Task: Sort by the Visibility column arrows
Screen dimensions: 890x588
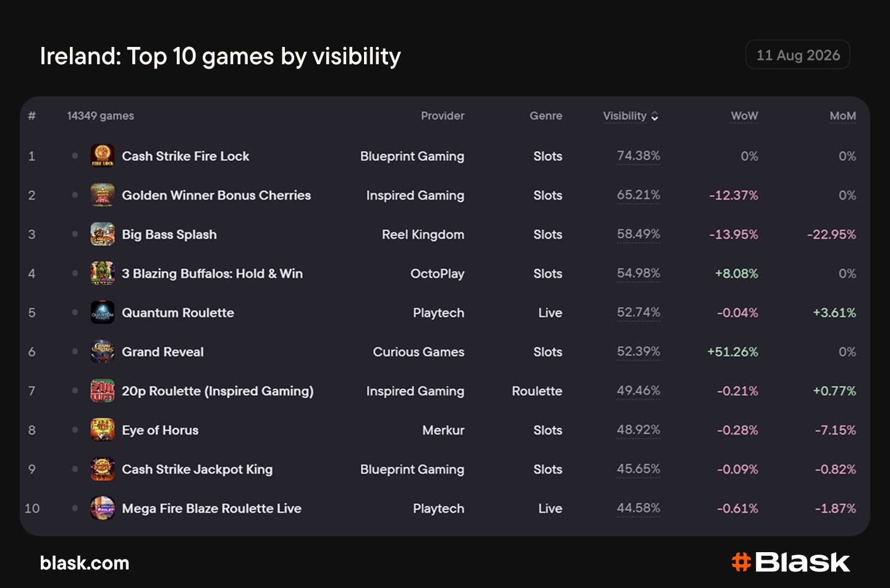Action: point(655,116)
